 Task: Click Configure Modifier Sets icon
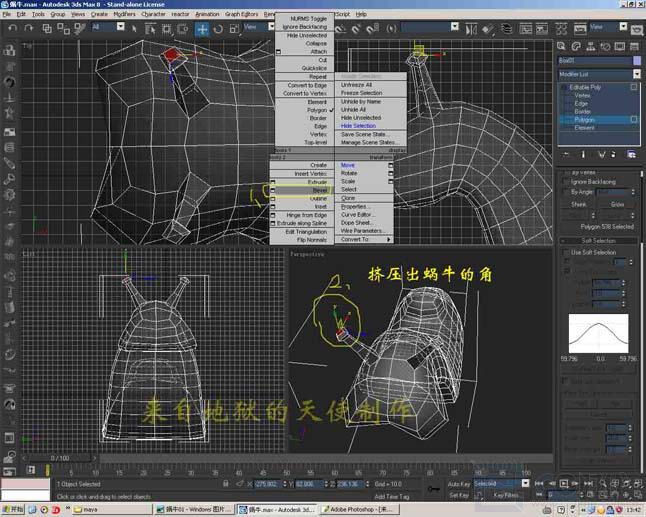pos(631,154)
